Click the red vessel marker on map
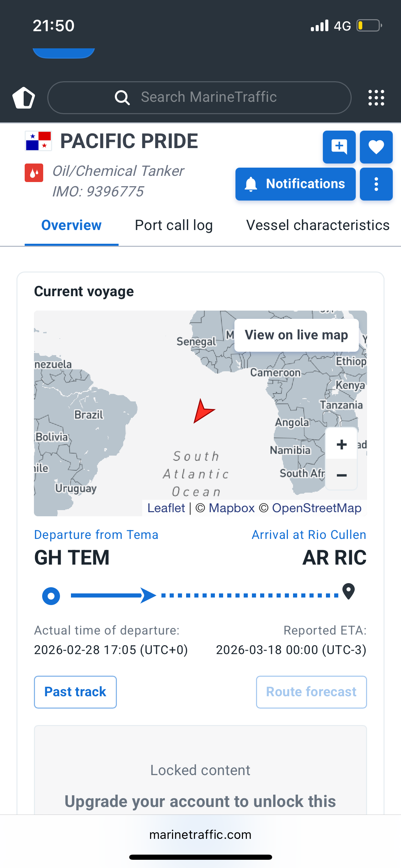The height and width of the screenshot is (868, 401). pyautogui.click(x=203, y=411)
